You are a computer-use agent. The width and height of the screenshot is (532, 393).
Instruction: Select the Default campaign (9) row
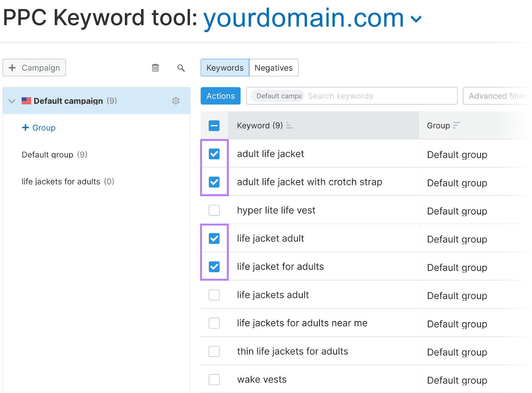click(96, 101)
